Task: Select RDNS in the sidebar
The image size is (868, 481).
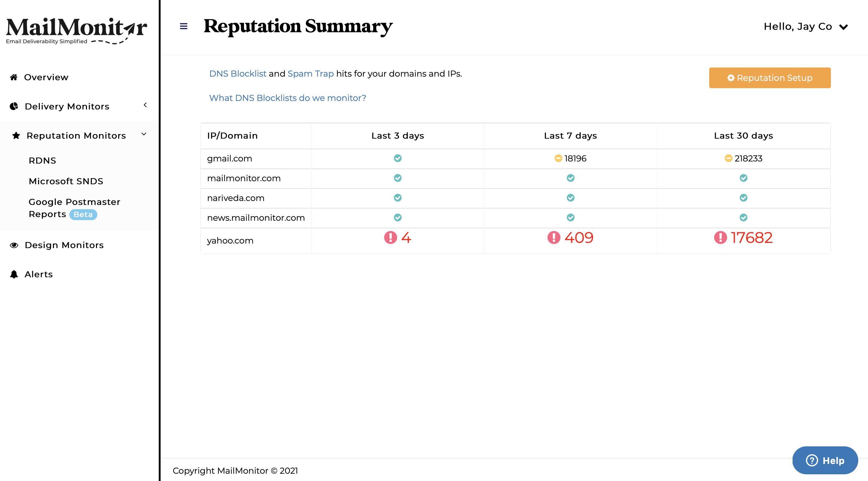Action: (42, 160)
